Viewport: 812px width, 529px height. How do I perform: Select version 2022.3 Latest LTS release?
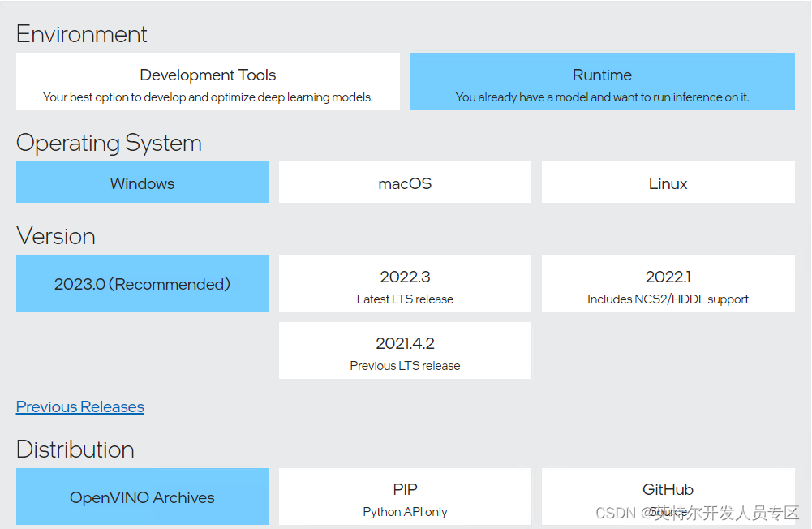point(405,283)
